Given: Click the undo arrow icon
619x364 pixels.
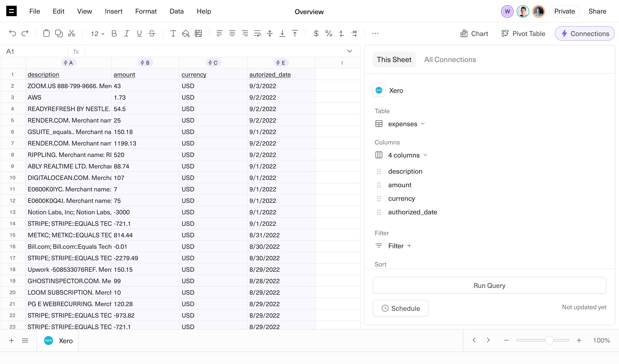Looking at the screenshot, I should click(12, 33).
